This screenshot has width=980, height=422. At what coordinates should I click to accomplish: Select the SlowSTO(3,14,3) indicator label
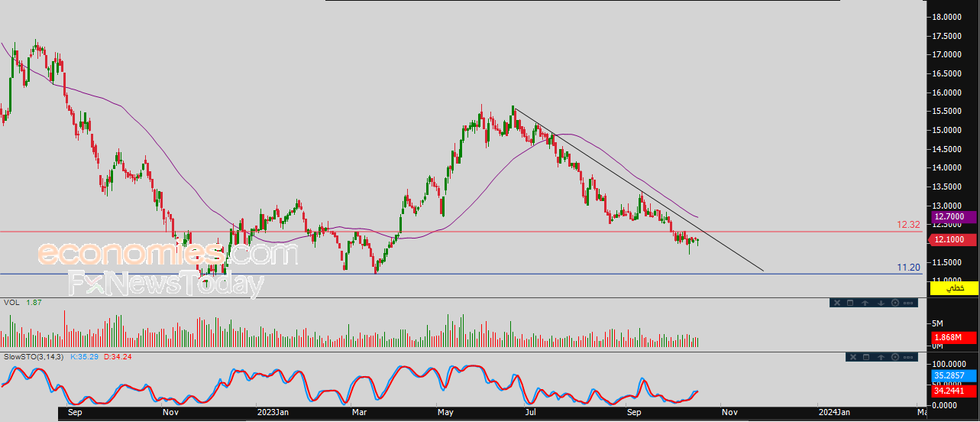coord(34,356)
